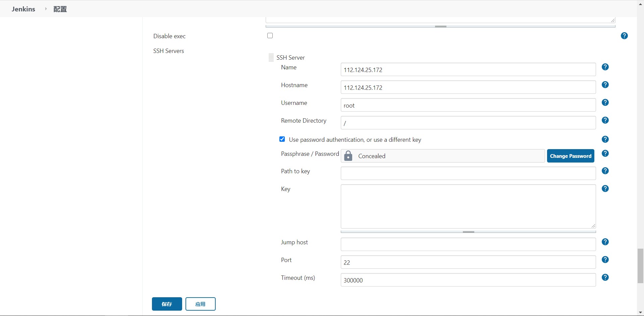The width and height of the screenshot is (644, 316).
Task: Uncheck Use password authentication checkbox
Action: point(282,139)
